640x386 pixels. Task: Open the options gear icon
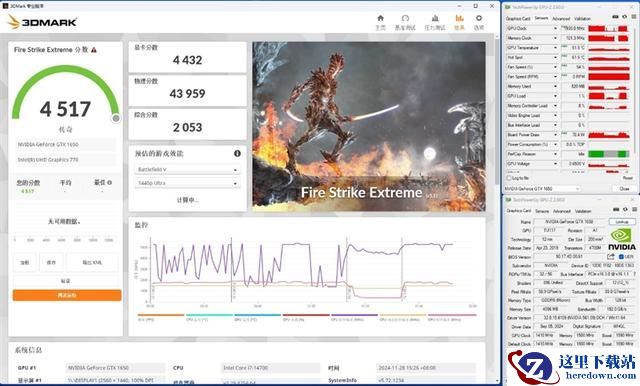(479, 18)
